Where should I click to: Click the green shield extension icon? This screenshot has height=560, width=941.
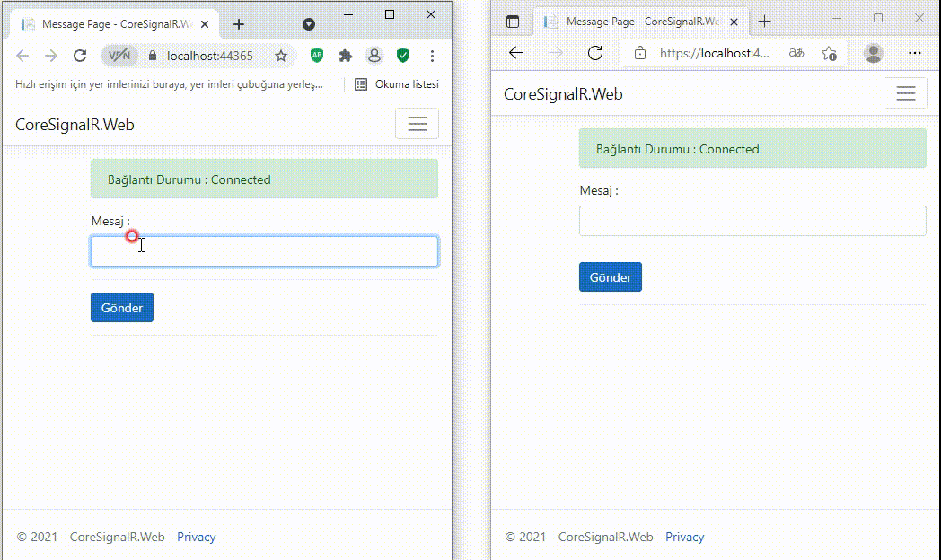[403, 56]
